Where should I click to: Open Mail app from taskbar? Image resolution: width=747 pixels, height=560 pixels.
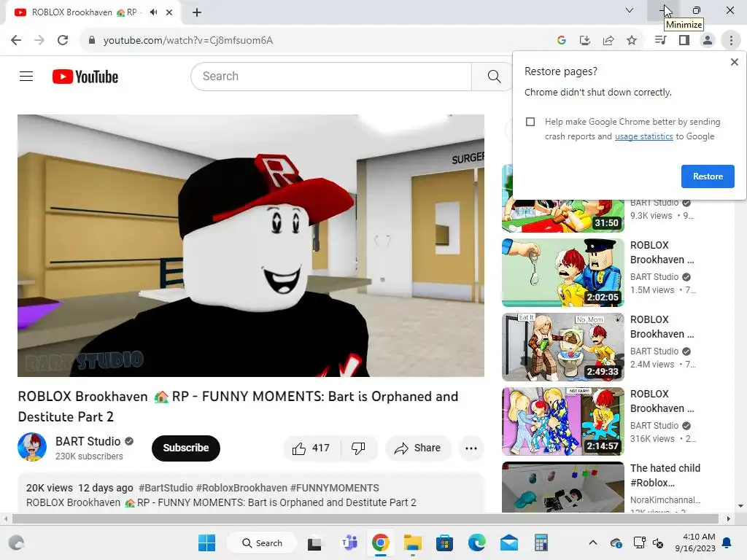[508, 542]
